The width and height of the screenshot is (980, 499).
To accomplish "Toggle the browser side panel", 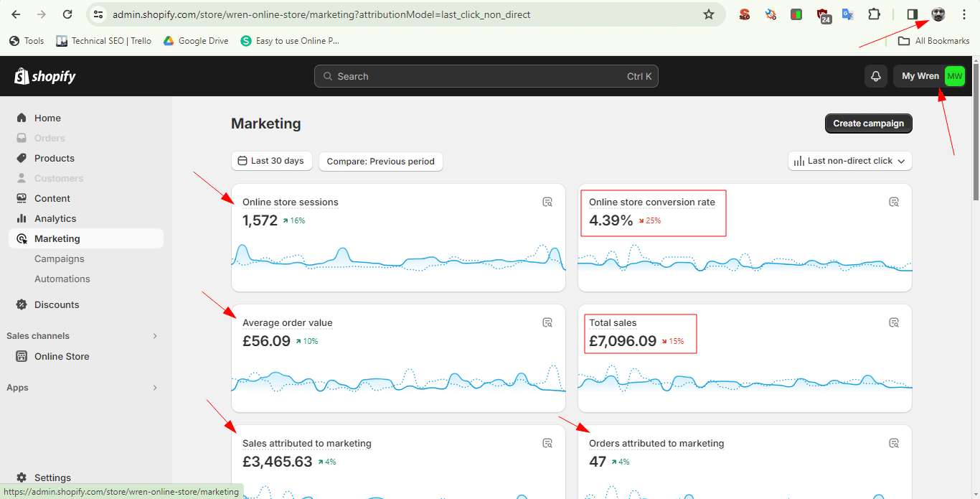I will coord(913,14).
